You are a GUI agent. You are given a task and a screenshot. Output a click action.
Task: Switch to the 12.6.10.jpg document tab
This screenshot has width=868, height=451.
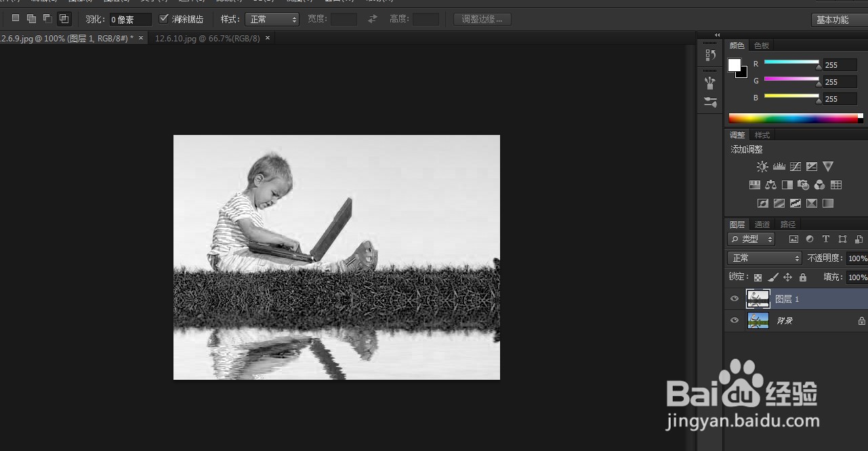point(207,39)
